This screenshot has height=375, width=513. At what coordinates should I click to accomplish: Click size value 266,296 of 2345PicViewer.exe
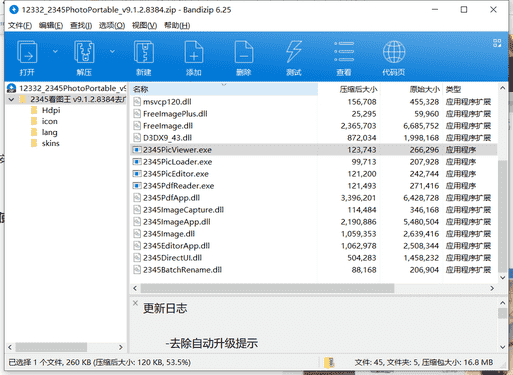[x=424, y=150]
